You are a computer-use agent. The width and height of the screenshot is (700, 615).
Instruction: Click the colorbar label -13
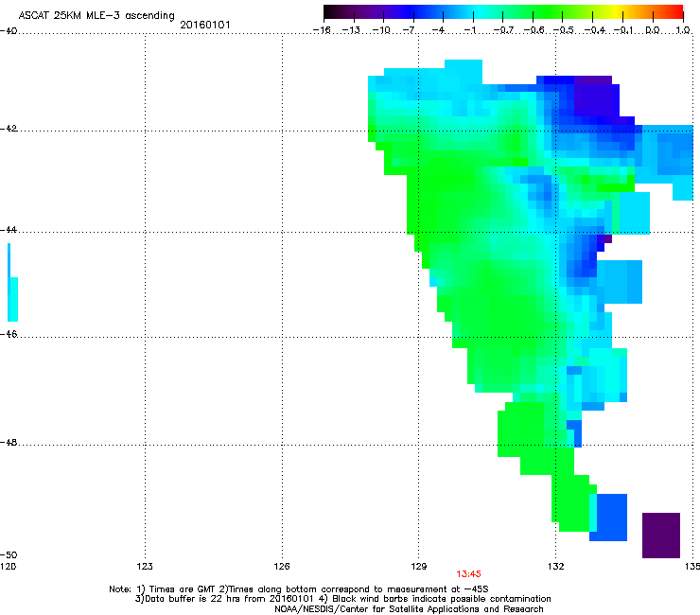pyautogui.click(x=351, y=30)
